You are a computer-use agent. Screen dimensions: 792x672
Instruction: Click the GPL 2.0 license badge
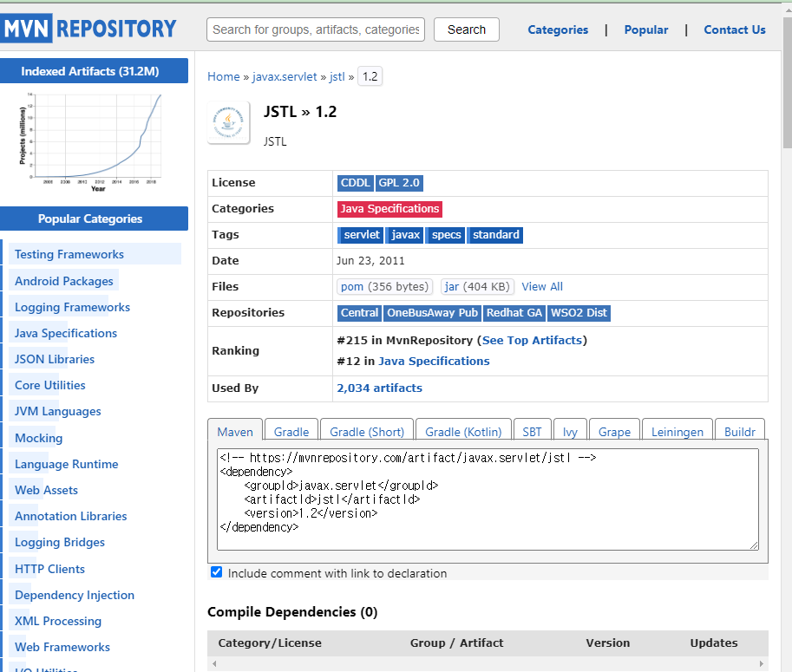399,183
